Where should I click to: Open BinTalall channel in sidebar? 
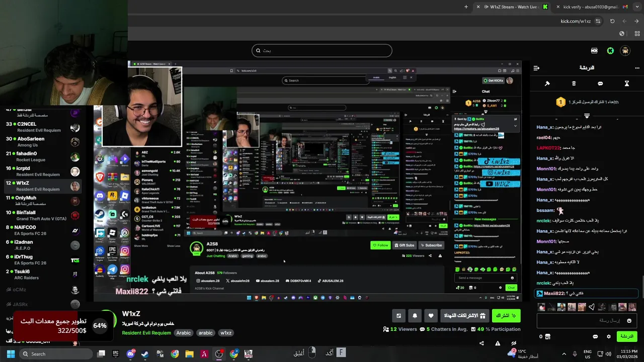pyautogui.click(x=40, y=216)
